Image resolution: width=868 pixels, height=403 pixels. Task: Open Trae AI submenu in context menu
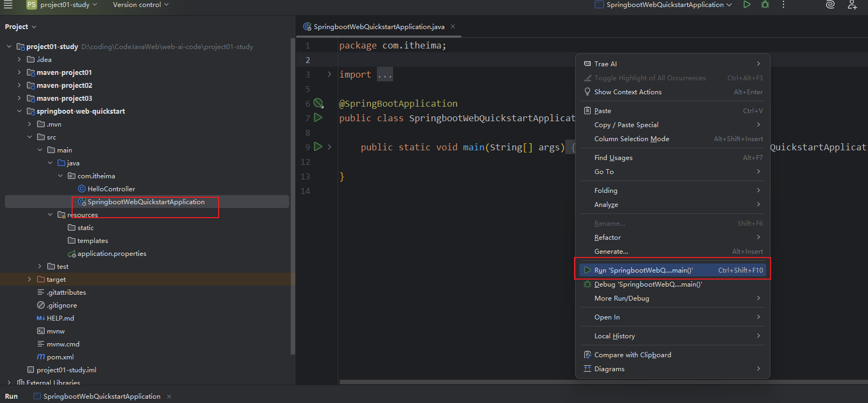[x=673, y=64]
